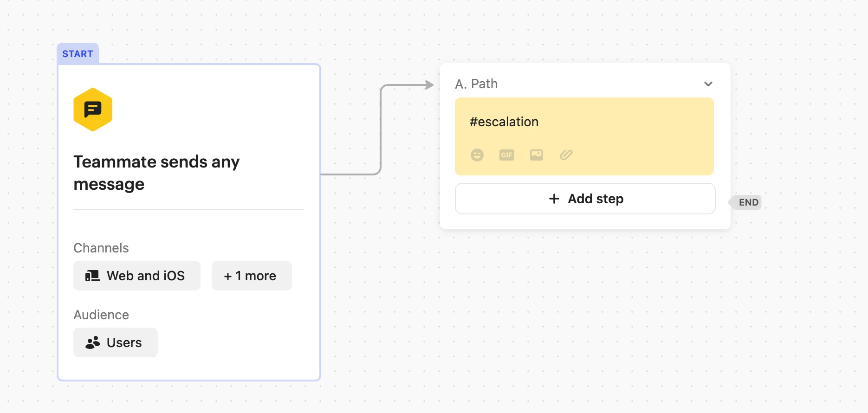The height and width of the screenshot is (413, 868).
Task: Click the plus icon beside Add step
Action: click(x=554, y=199)
